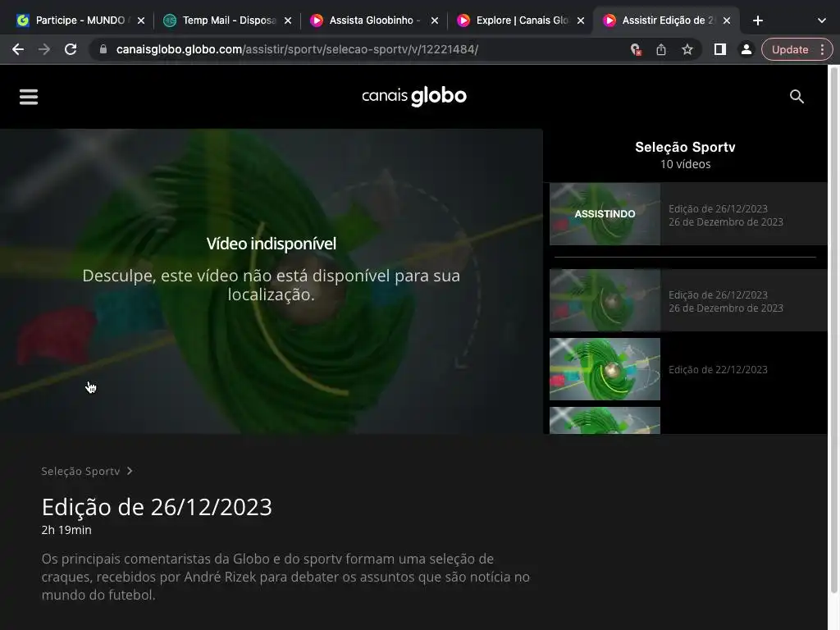Open the three-dot Chrome menu
This screenshot has height=630, width=840.
(822, 49)
